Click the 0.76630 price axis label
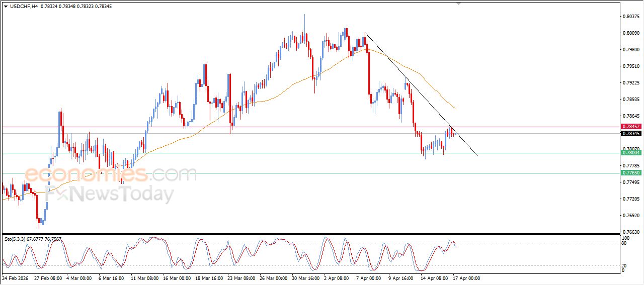The width and height of the screenshot is (644, 285). coord(630,232)
